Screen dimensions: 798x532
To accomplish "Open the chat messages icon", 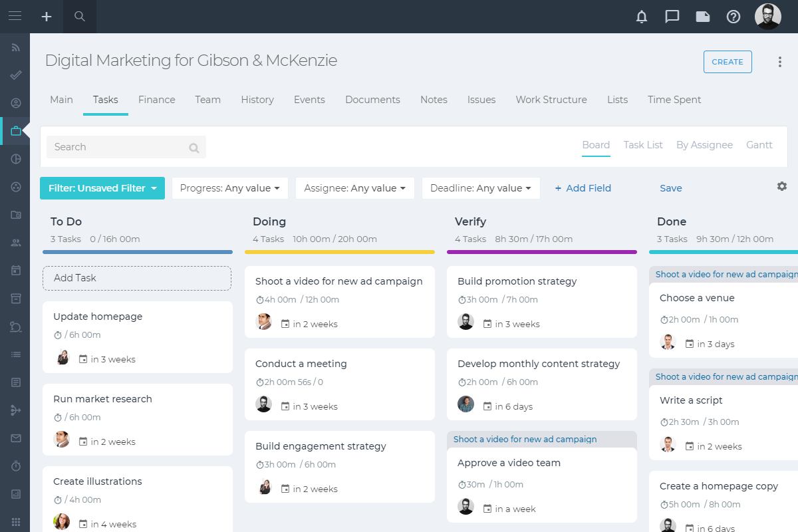I will pos(672,17).
